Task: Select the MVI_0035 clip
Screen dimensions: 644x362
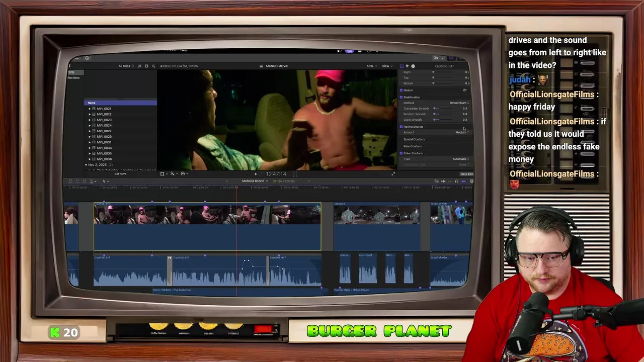Action: pyautogui.click(x=104, y=153)
